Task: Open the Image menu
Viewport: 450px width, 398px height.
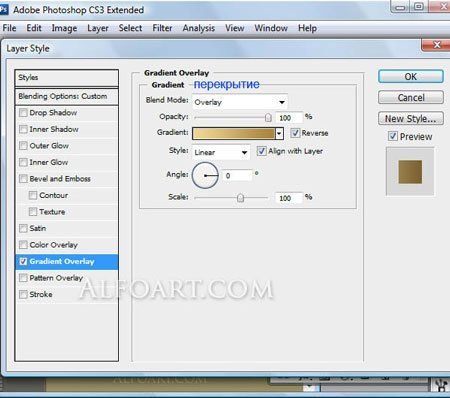Action: pyautogui.click(x=64, y=28)
